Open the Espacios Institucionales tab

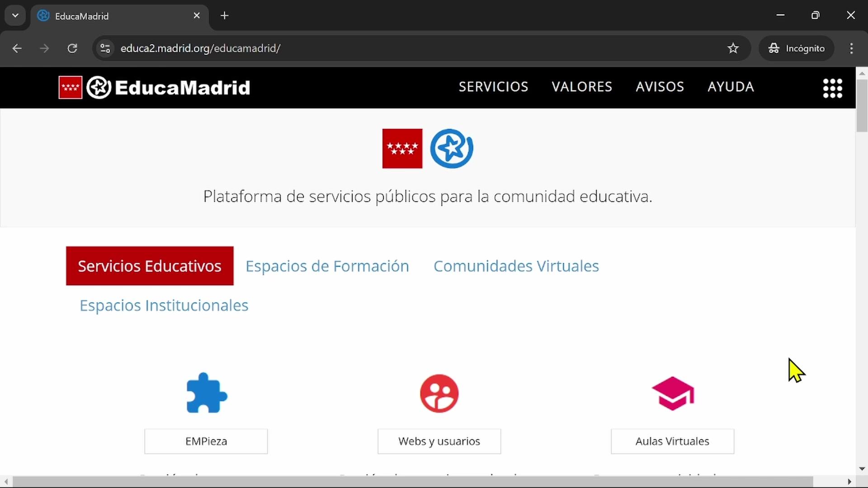pyautogui.click(x=164, y=305)
